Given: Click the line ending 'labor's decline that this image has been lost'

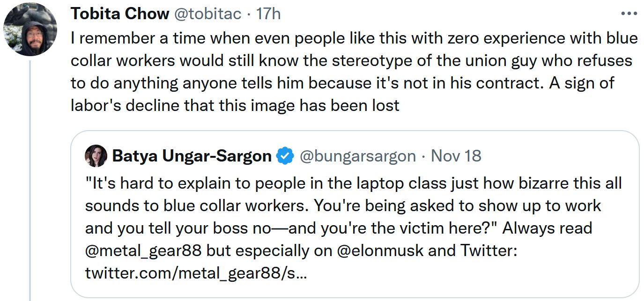Looking at the screenshot, I should [x=235, y=105].
